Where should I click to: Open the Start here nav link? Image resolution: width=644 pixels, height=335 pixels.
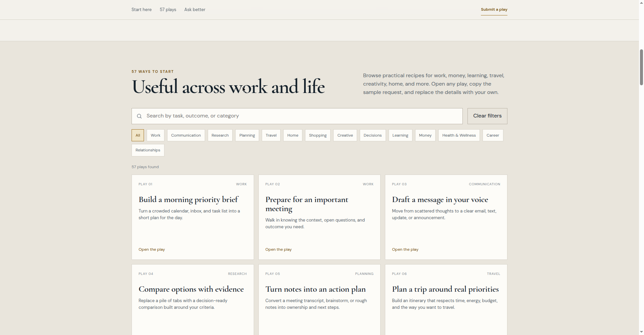(141, 10)
